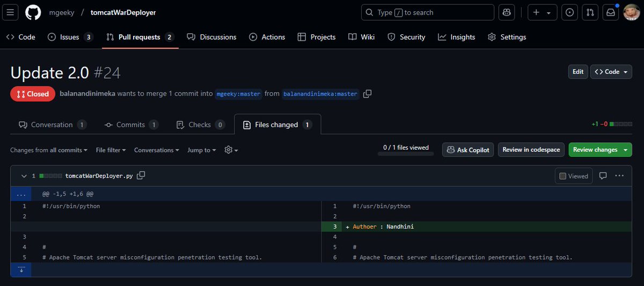
Task: Open the file options three-dot menu
Action: tap(619, 175)
